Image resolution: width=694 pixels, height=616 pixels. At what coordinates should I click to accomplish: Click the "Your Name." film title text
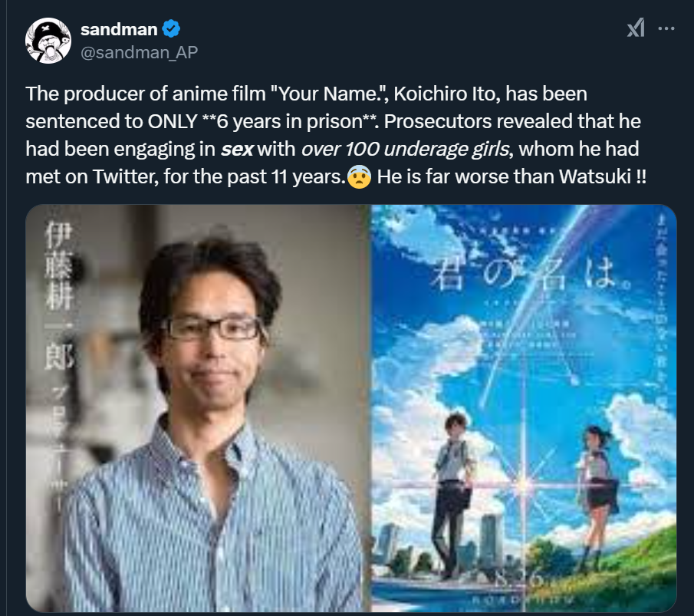(327, 94)
